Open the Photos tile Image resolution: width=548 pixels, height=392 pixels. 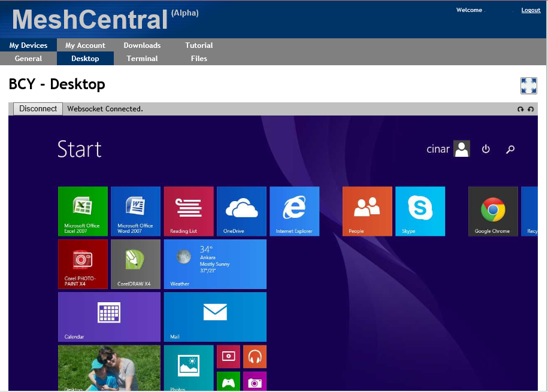[189, 368]
